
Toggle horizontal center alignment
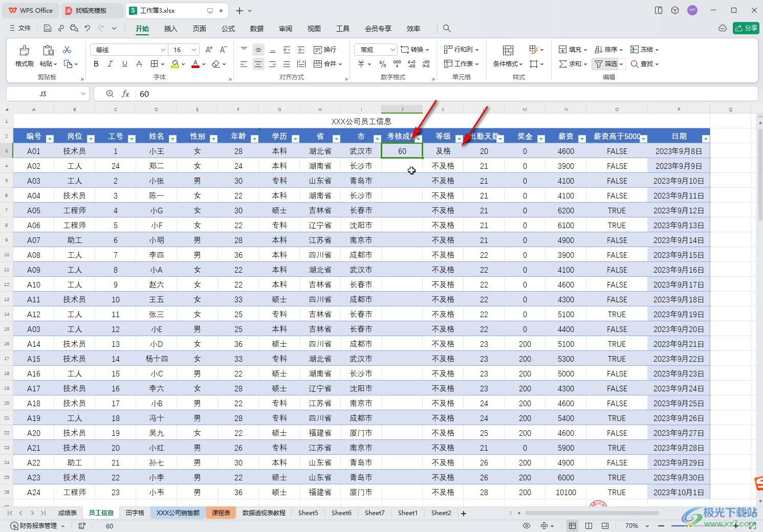(258, 64)
